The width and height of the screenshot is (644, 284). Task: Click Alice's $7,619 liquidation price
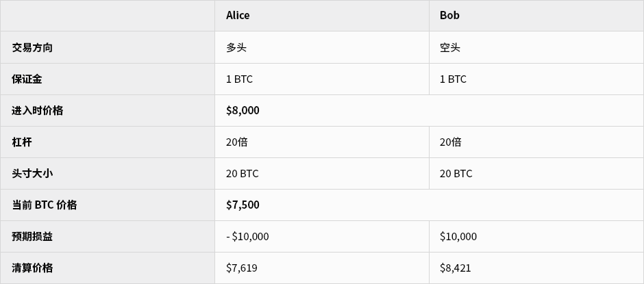click(241, 268)
